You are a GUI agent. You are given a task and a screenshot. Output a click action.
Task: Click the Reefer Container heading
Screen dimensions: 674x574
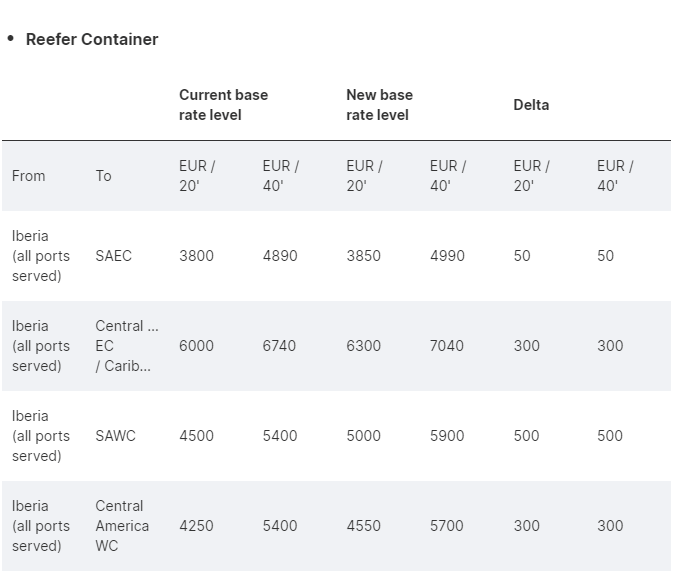click(92, 39)
